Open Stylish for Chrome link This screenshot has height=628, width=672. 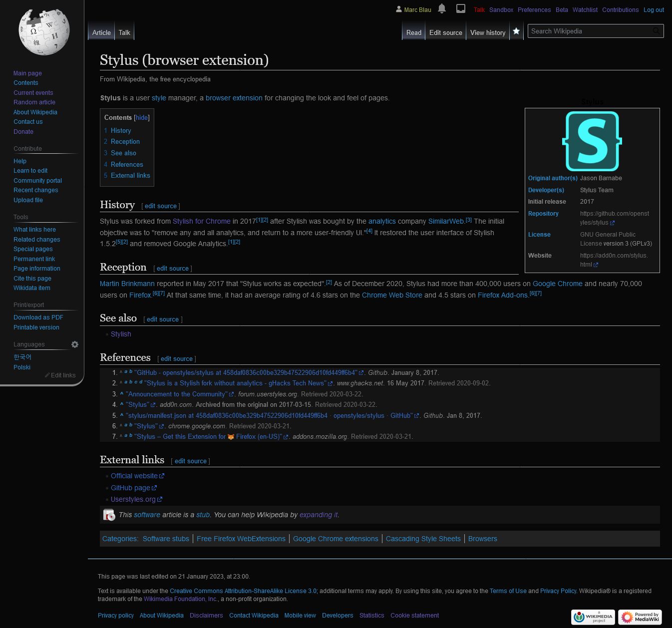[x=202, y=221]
